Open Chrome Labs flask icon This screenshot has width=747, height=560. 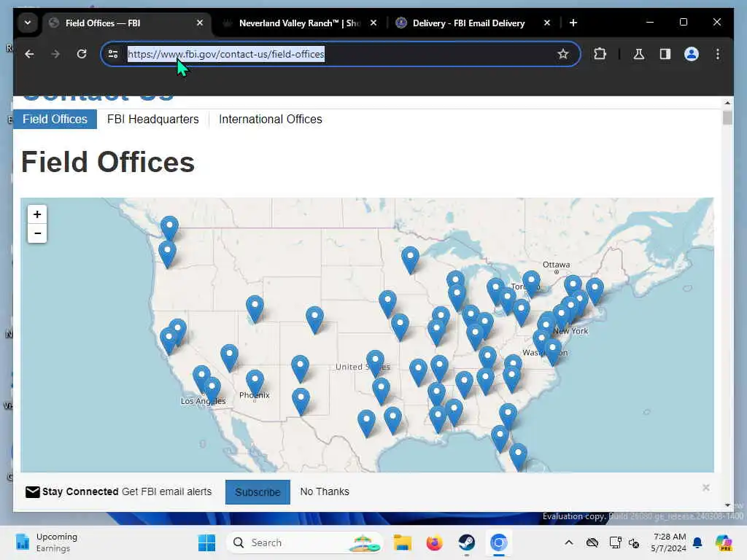tap(639, 54)
